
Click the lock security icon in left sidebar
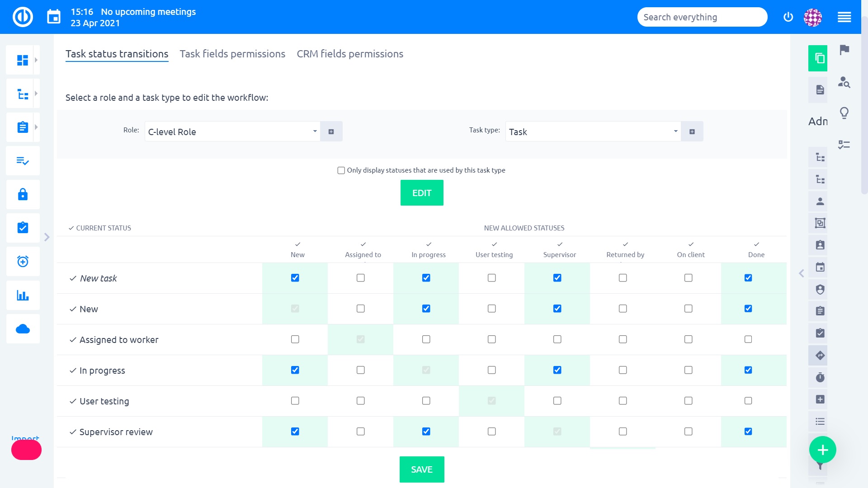(x=23, y=194)
